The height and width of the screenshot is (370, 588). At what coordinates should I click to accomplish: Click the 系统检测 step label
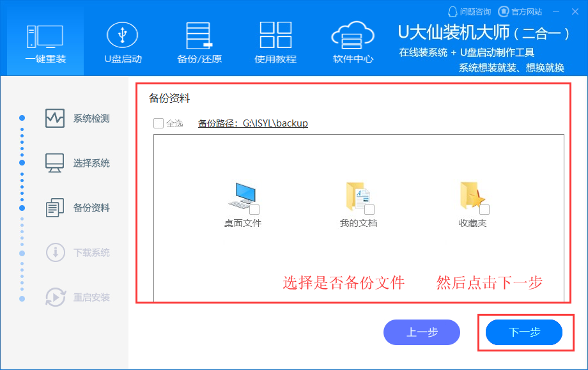(x=91, y=119)
